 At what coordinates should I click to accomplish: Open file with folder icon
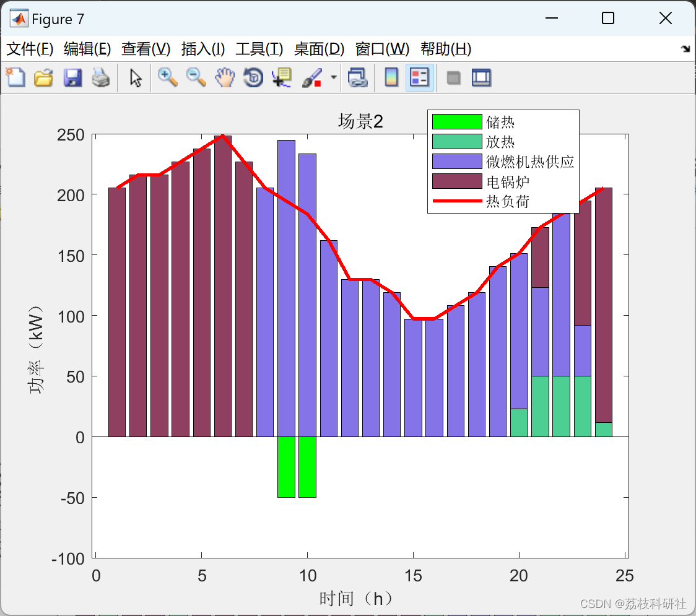click(x=43, y=77)
